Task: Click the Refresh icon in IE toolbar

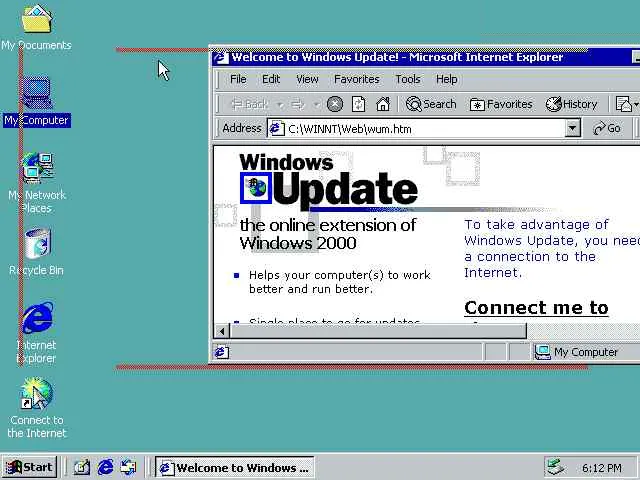Action: [358, 104]
